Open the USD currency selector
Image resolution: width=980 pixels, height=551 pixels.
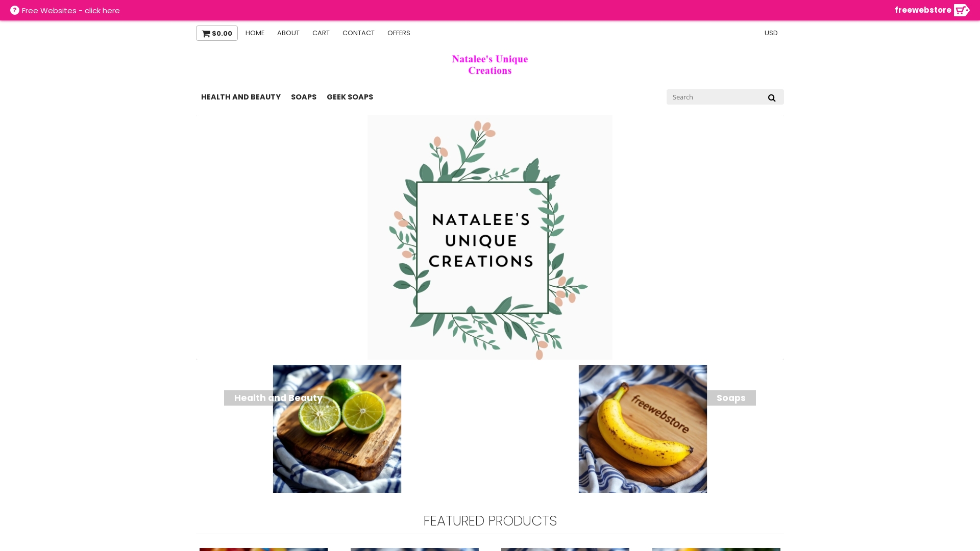[x=771, y=33]
